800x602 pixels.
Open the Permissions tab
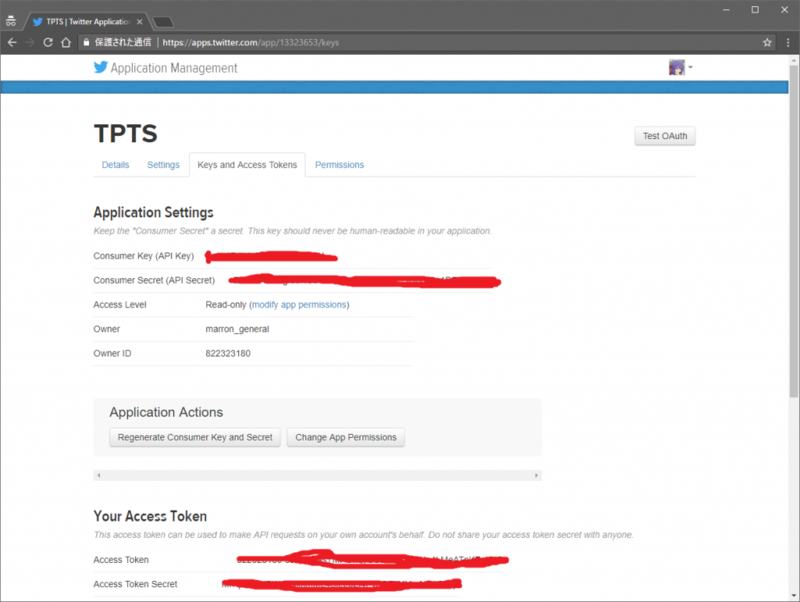tap(339, 165)
